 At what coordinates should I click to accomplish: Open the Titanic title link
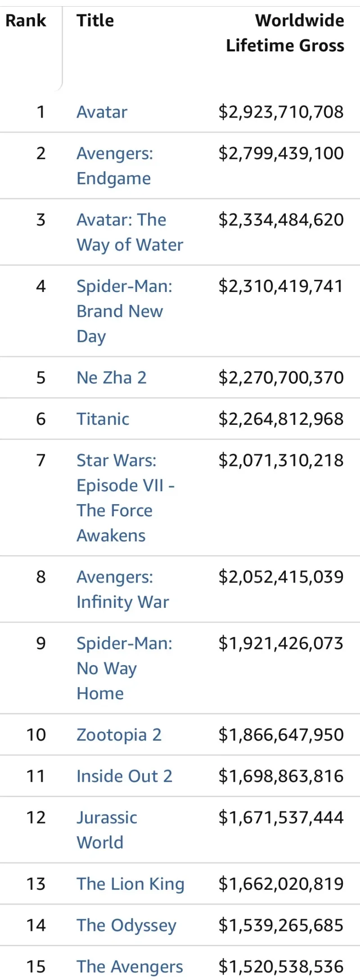[103, 419]
